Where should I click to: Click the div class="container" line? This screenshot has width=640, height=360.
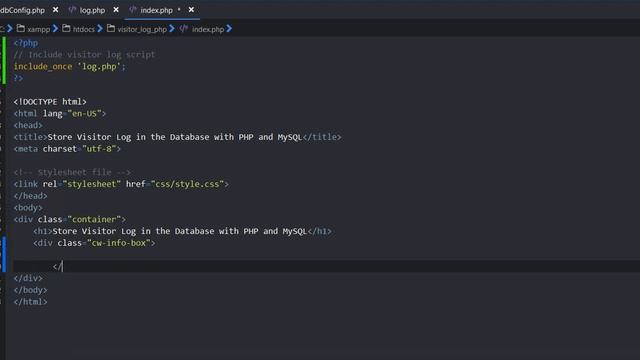pyautogui.click(x=70, y=220)
